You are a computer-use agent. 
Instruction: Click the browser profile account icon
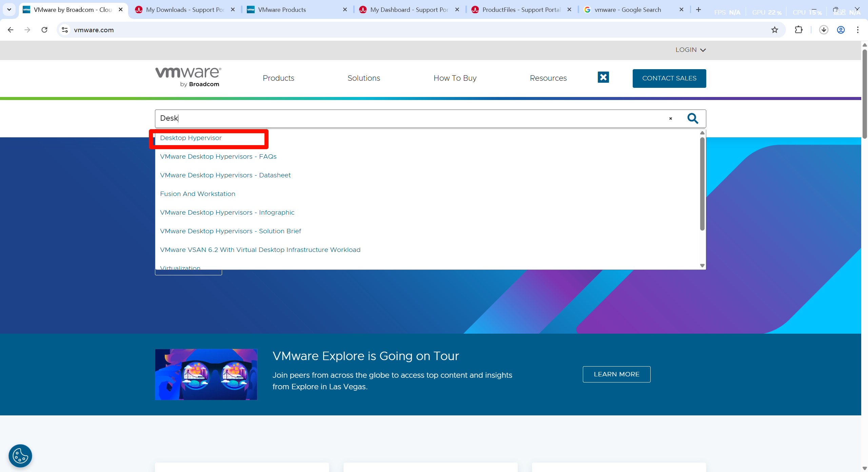click(841, 30)
